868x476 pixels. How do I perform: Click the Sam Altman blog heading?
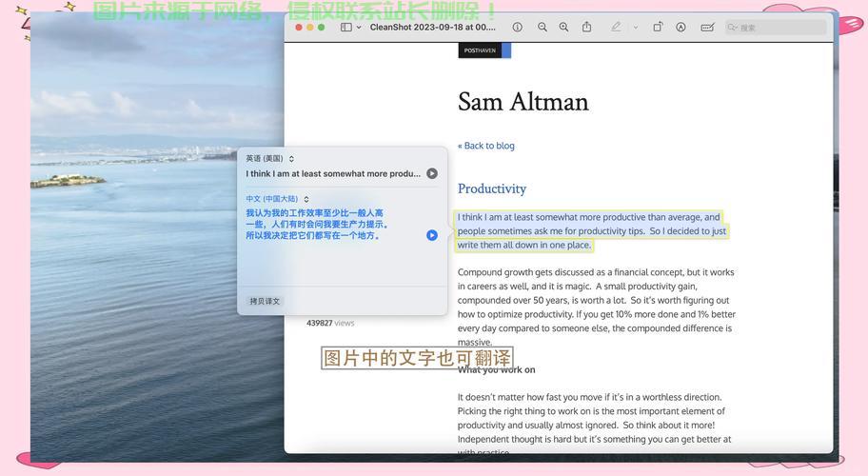click(x=523, y=102)
